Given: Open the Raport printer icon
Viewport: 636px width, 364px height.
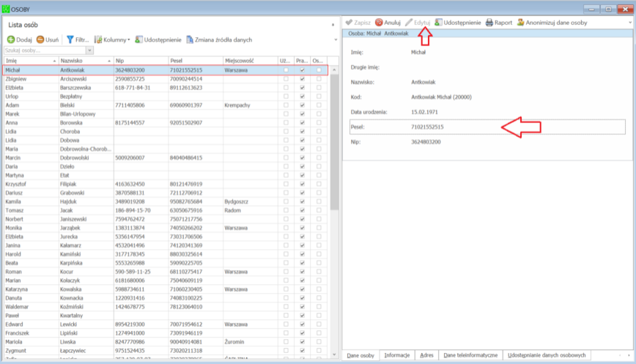Looking at the screenshot, I should pos(489,22).
